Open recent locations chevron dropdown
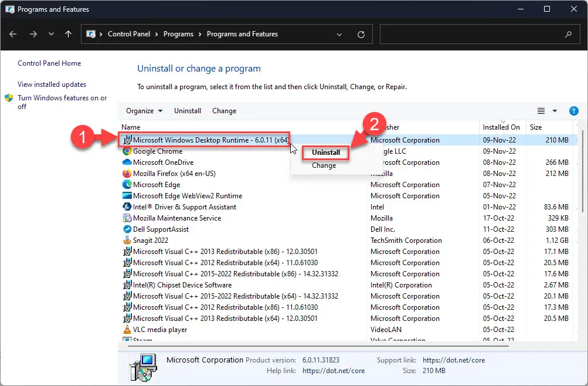 click(x=52, y=34)
